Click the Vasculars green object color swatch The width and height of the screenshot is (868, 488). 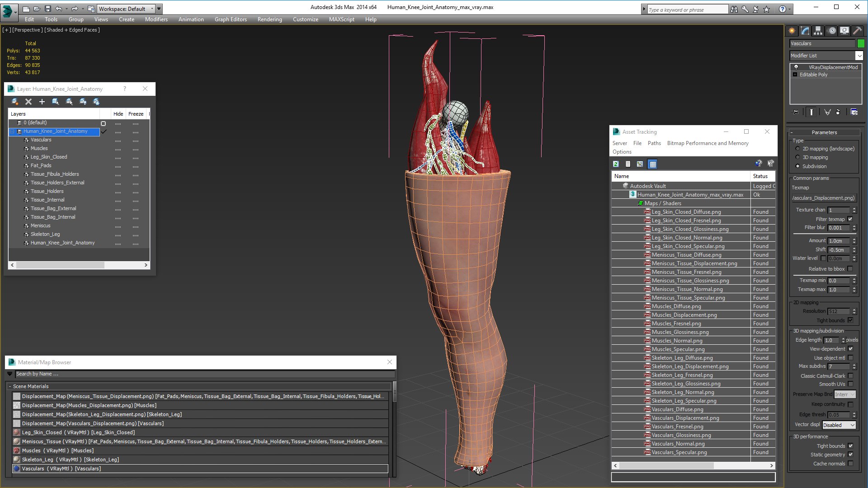[x=861, y=43]
